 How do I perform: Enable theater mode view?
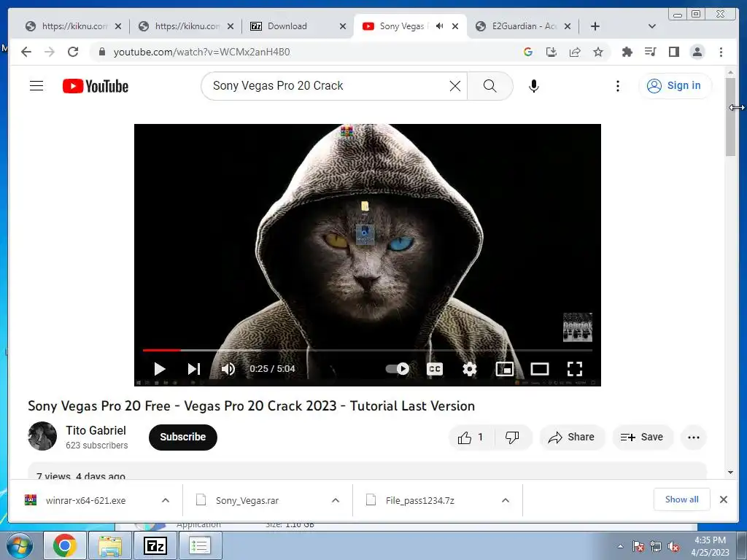pyautogui.click(x=540, y=368)
